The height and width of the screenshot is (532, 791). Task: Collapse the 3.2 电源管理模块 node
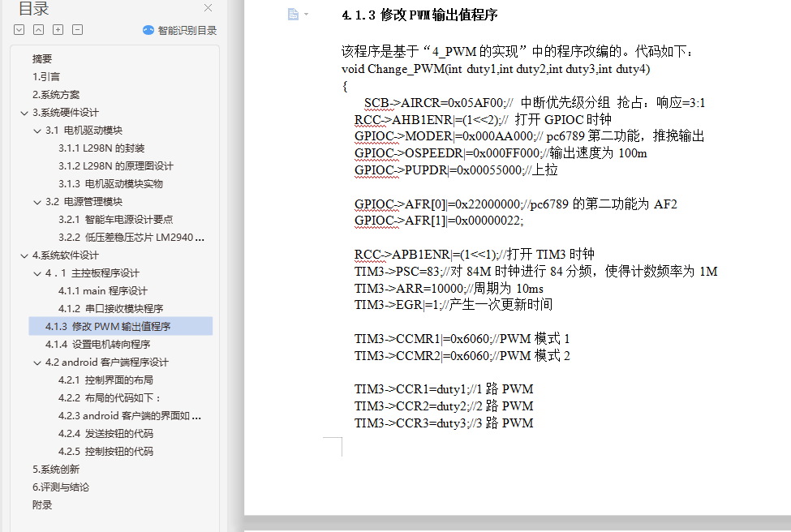tap(37, 202)
